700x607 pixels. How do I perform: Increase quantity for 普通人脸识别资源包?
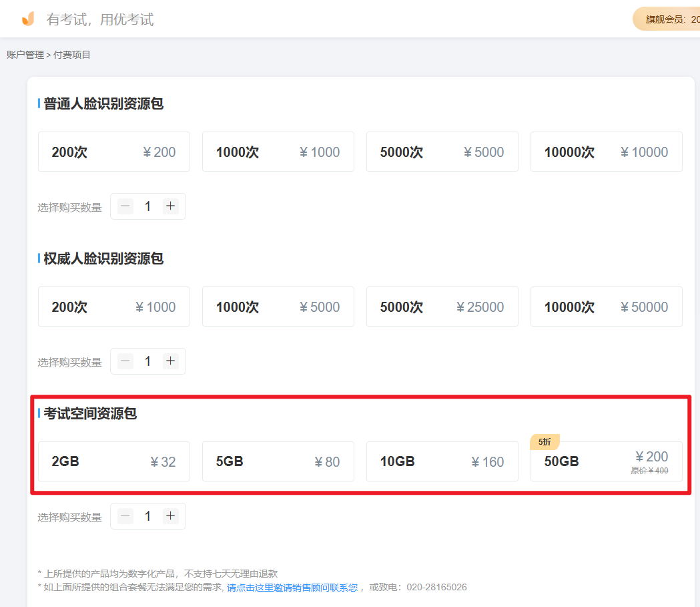(171, 206)
